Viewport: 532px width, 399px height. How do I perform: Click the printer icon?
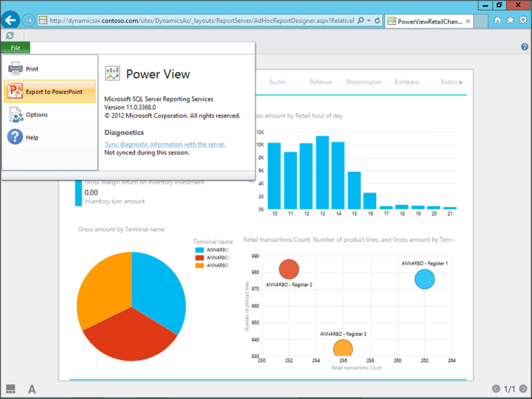point(15,68)
